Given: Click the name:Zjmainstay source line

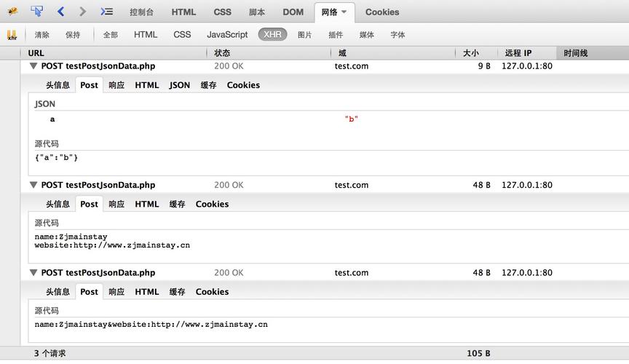Looking at the screenshot, I should click(x=71, y=237).
